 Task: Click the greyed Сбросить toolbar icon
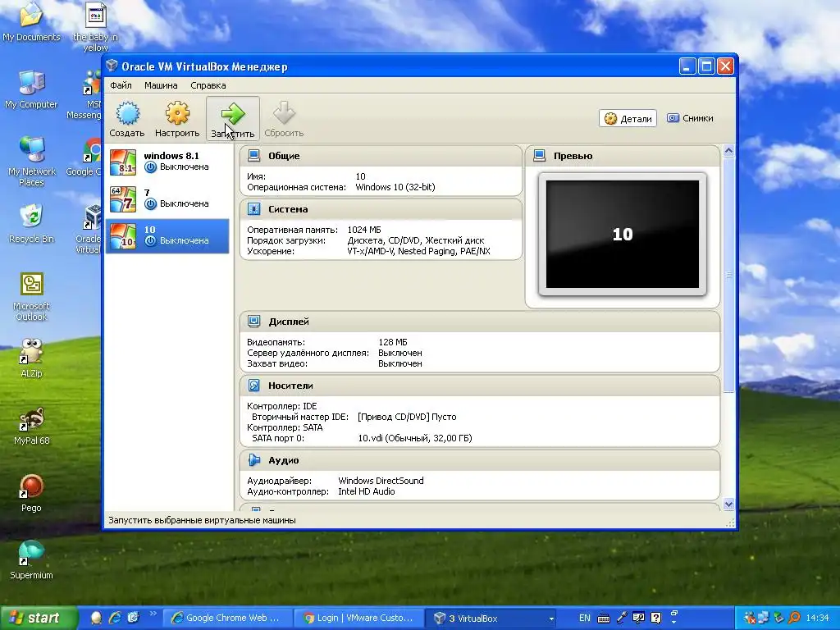pos(283,118)
